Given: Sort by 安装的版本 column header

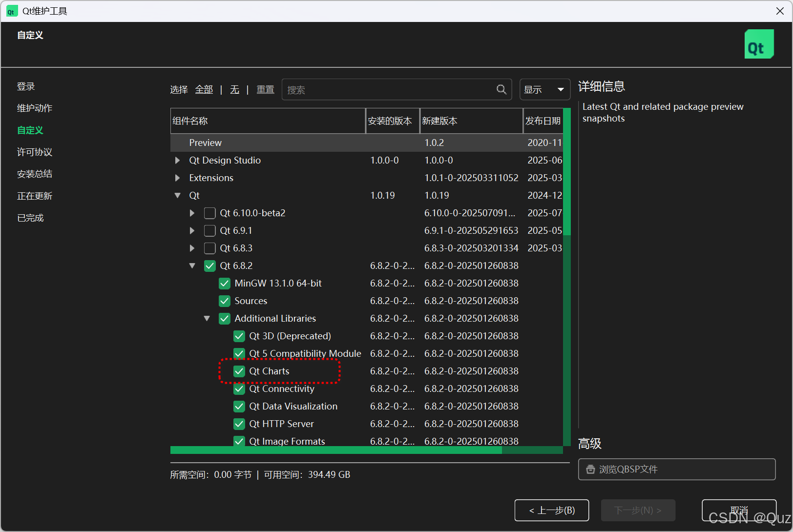Looking at the screenshot, I should pyautogui.click(x=393, y=121).
